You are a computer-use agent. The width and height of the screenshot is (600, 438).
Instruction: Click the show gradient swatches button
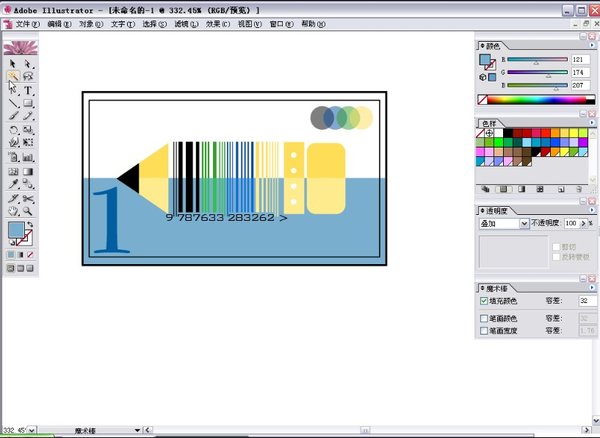click(x=522, y=189)
